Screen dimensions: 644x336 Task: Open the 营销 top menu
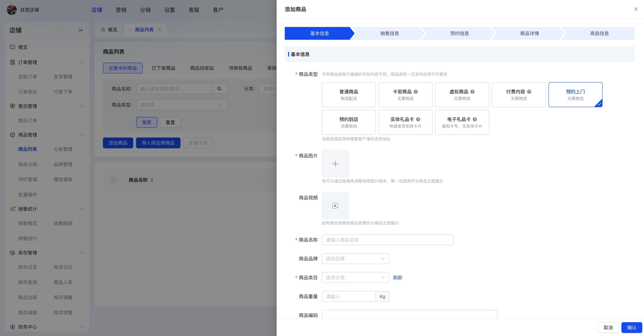coord(121,10)
